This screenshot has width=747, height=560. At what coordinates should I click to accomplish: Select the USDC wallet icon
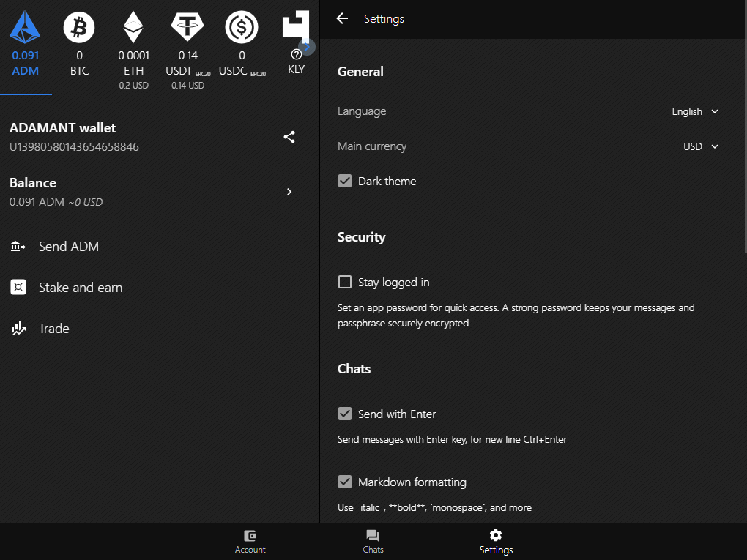242,28
